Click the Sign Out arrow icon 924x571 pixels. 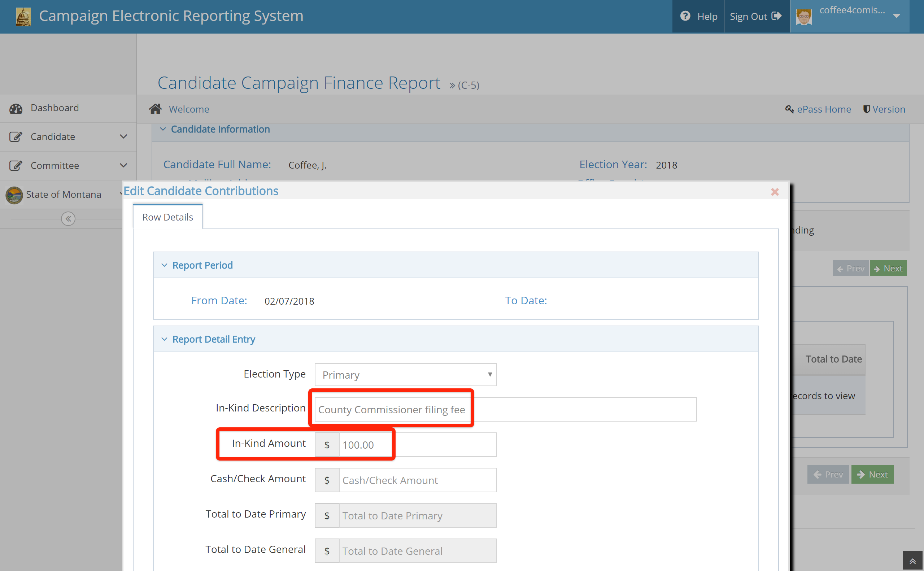776,16
